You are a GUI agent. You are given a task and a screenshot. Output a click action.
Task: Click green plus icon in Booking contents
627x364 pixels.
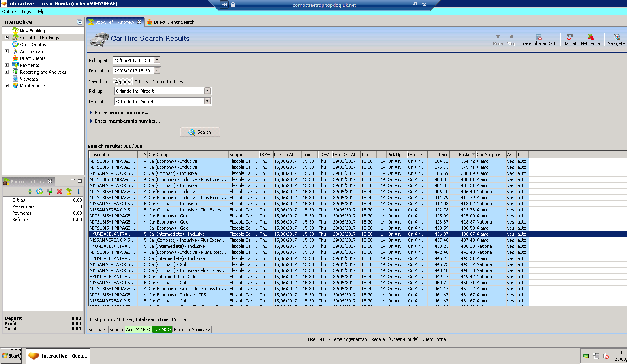[x=30, y=192]
